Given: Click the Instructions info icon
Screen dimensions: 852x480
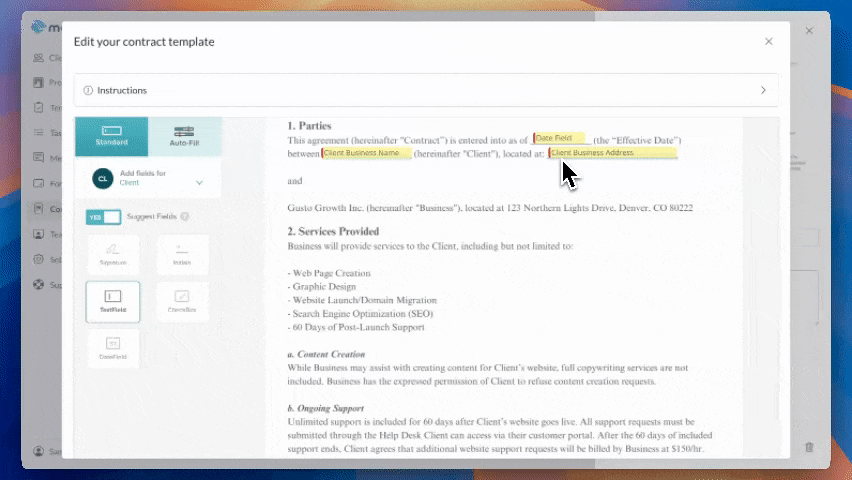Looking at the screenshot, I should coord(88,90).
